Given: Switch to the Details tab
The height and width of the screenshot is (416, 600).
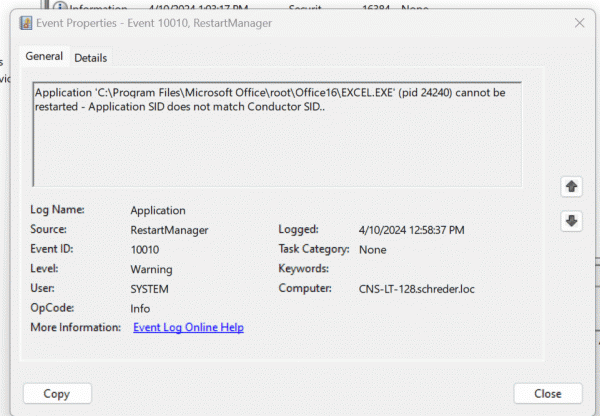Looking at the screenshot, I should point(91,58).
